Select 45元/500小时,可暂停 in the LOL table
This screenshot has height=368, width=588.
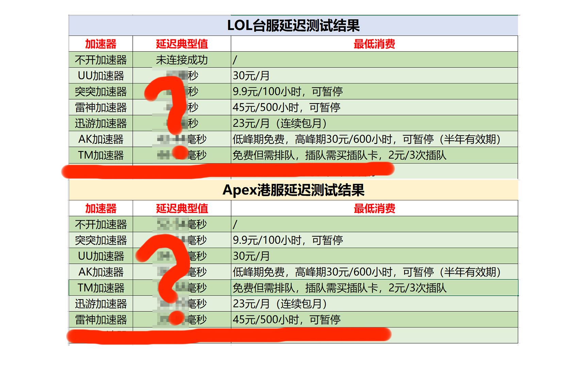374,107
